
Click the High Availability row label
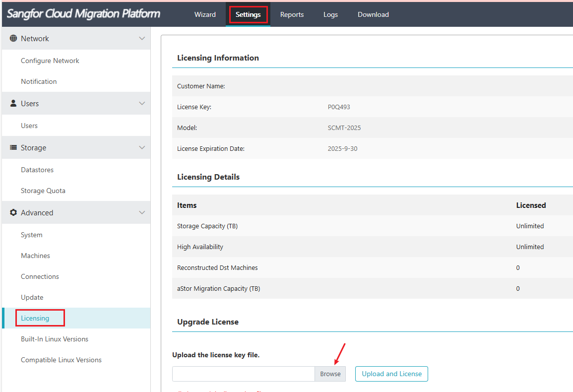click(x=200, y=247)
